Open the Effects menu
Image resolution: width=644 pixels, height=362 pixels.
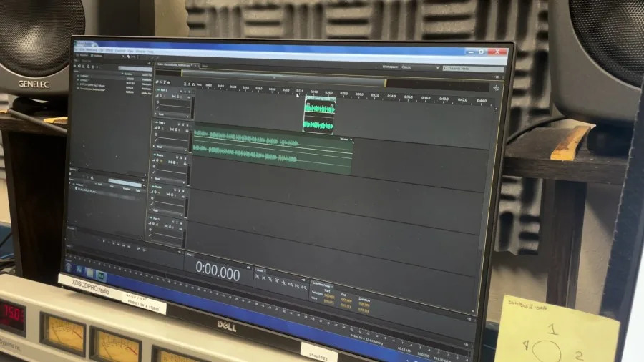pyautogui.click(x=109, y=50)
